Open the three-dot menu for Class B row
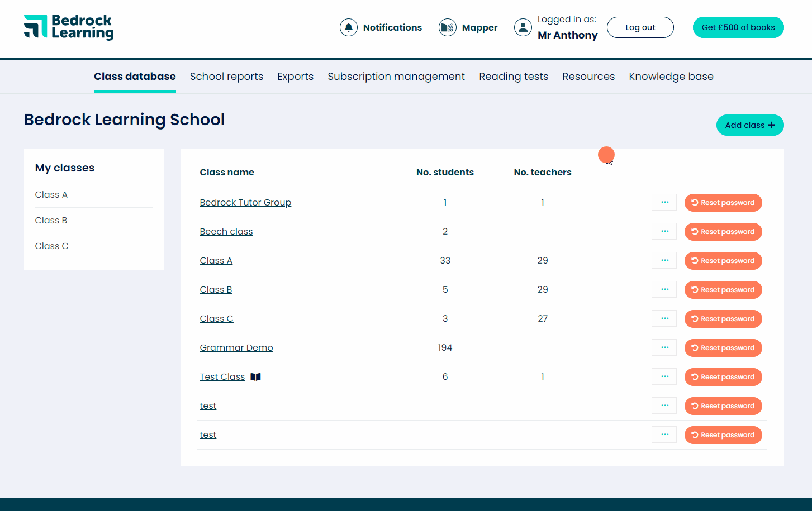Image resolution: width=812 pixels, height=511 pixels. (664, 289)
